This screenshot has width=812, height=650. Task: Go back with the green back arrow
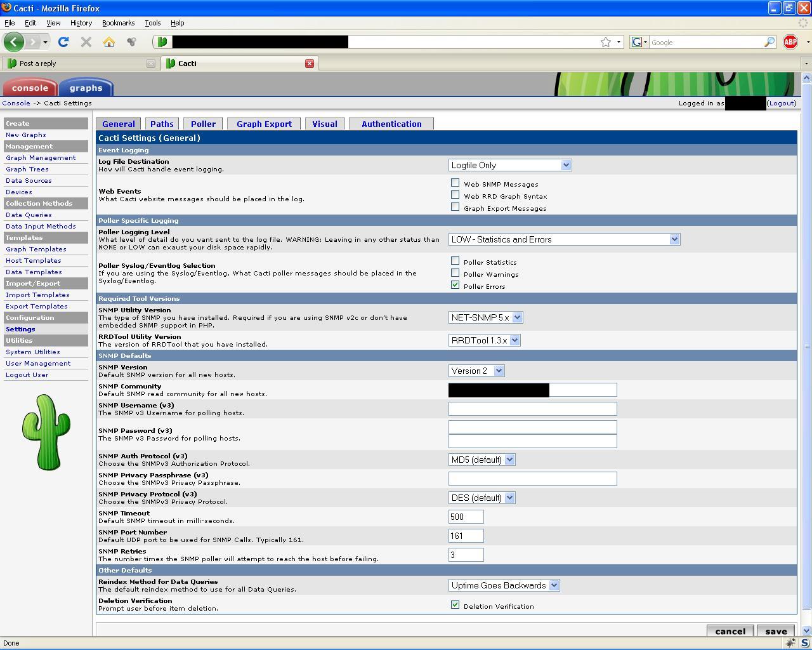point(14,42)
